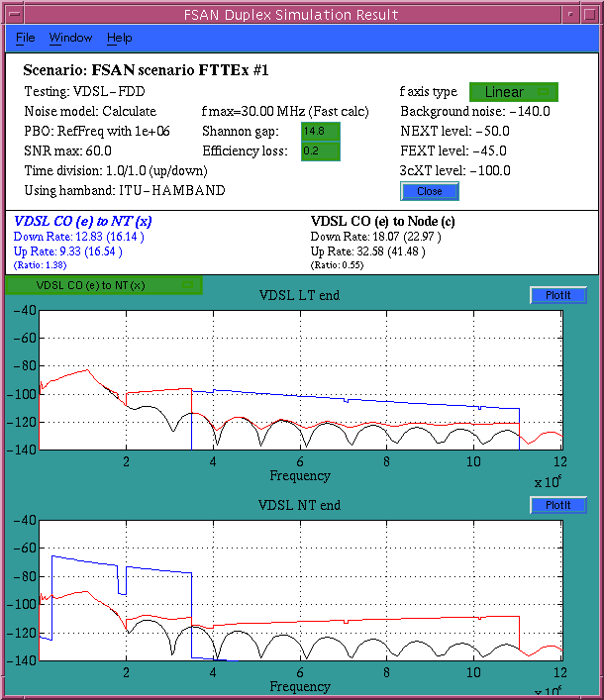604x700 pixels.
Task: Click the PBO: RefFreq with 1e+06 label
Action: [97, 132]
